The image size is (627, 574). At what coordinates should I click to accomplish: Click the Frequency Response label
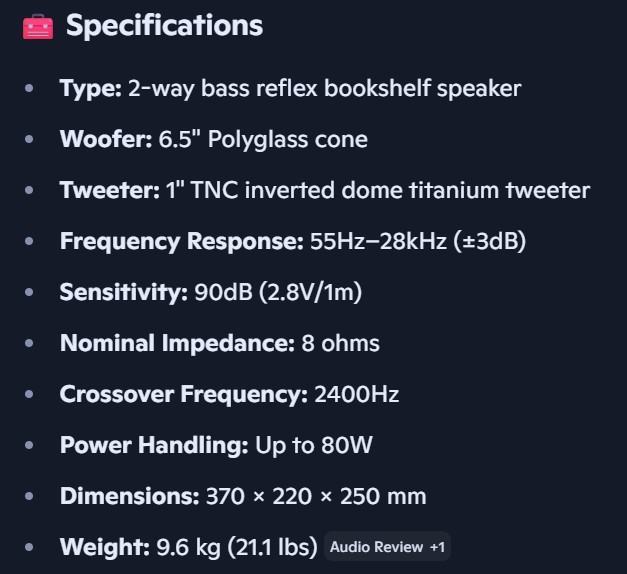(x=181, y=241)
